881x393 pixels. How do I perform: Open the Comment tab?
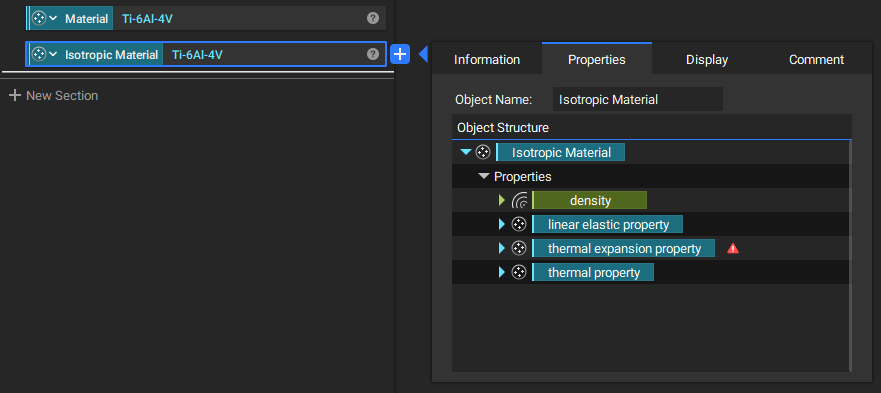point(816,60)
